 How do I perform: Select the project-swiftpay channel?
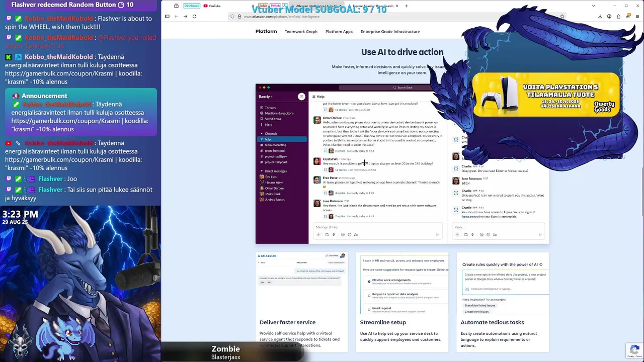[276, 156]
